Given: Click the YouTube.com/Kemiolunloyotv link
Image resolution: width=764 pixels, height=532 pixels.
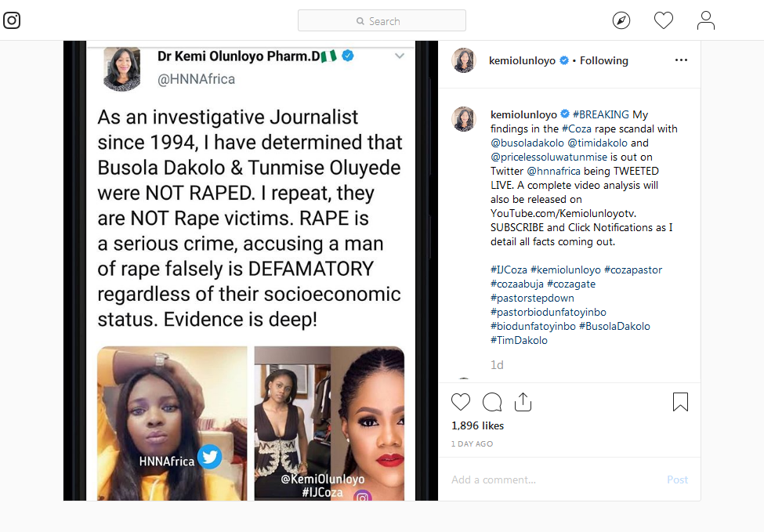Looking at the screenshot, I should 562,213.
